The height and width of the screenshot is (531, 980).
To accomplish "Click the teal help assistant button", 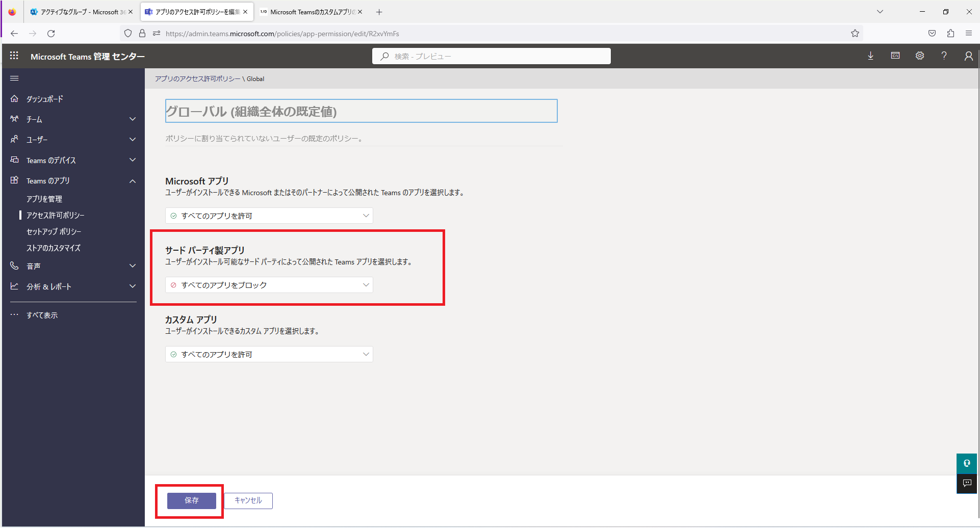I will click(967, 463).
